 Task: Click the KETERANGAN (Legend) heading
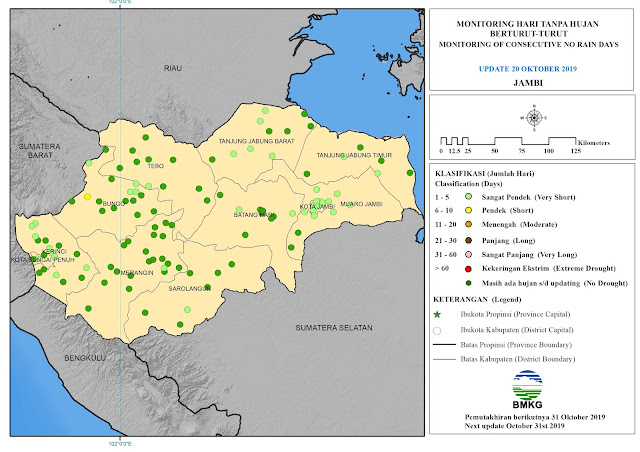477,299
